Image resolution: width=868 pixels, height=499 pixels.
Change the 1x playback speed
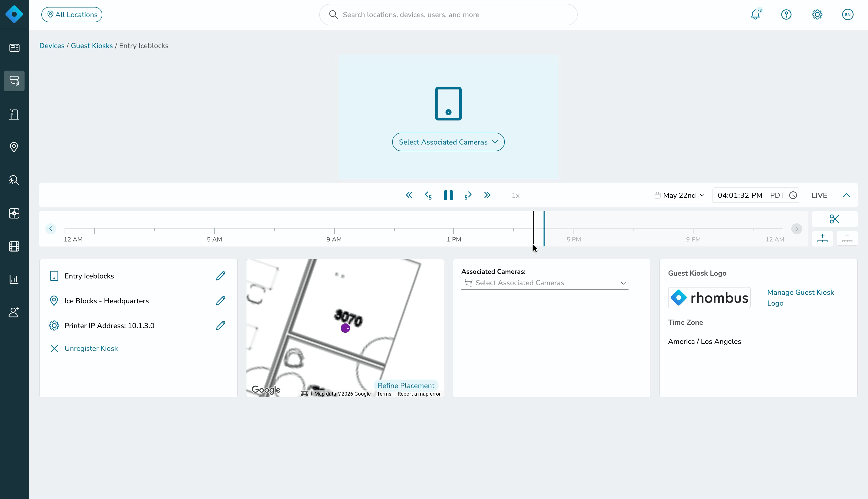pyautogui.click(x=516, y=195)
